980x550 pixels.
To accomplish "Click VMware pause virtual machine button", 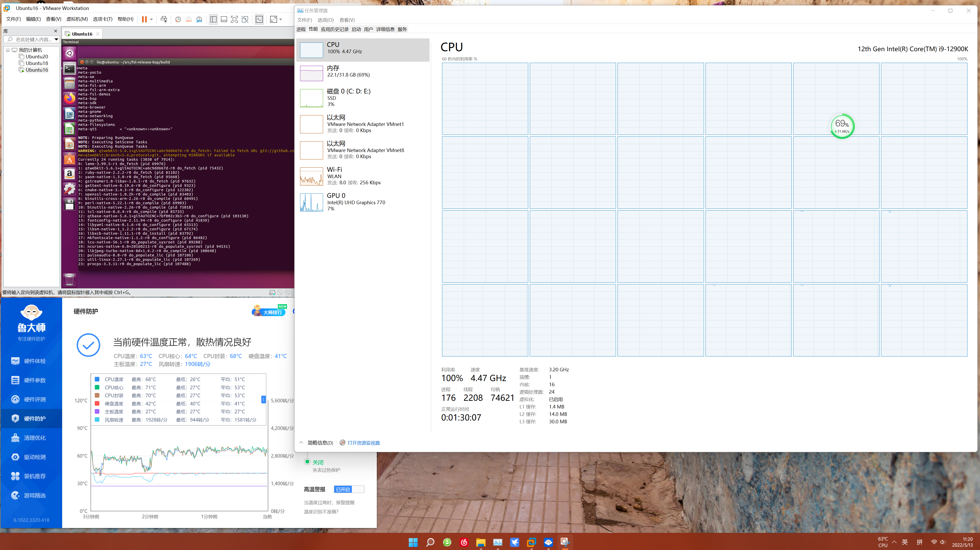I will click(x=144, y=19).
